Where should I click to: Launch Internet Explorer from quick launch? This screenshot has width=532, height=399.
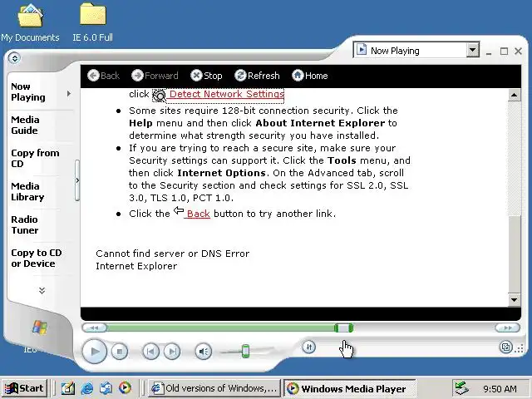(x=86, y=388)
